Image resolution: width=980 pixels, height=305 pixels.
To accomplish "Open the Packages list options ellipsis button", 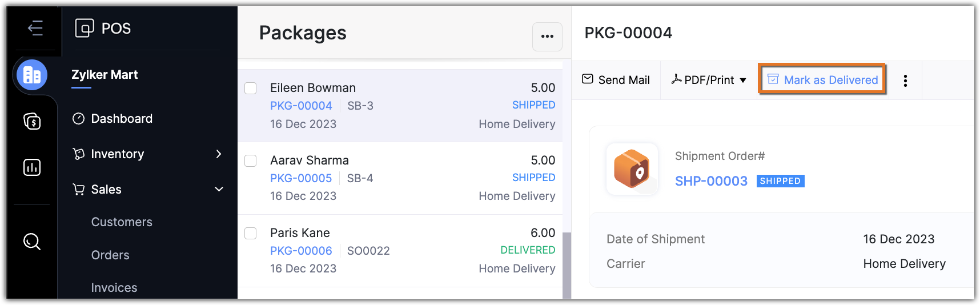I will point(547,37).
